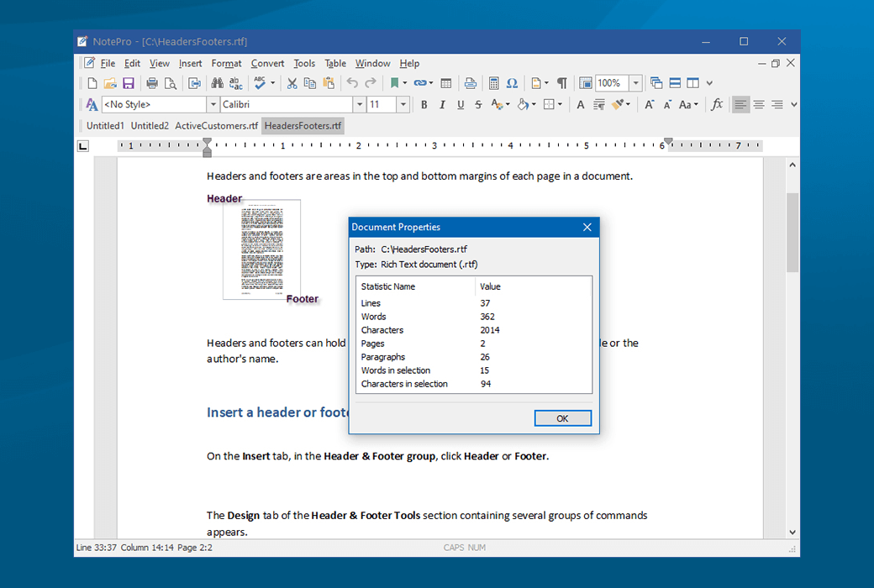Expand the borders dropdown arrow
This screenshot has height=588, width=874.
pyautogui.click(x=560, y=104)
